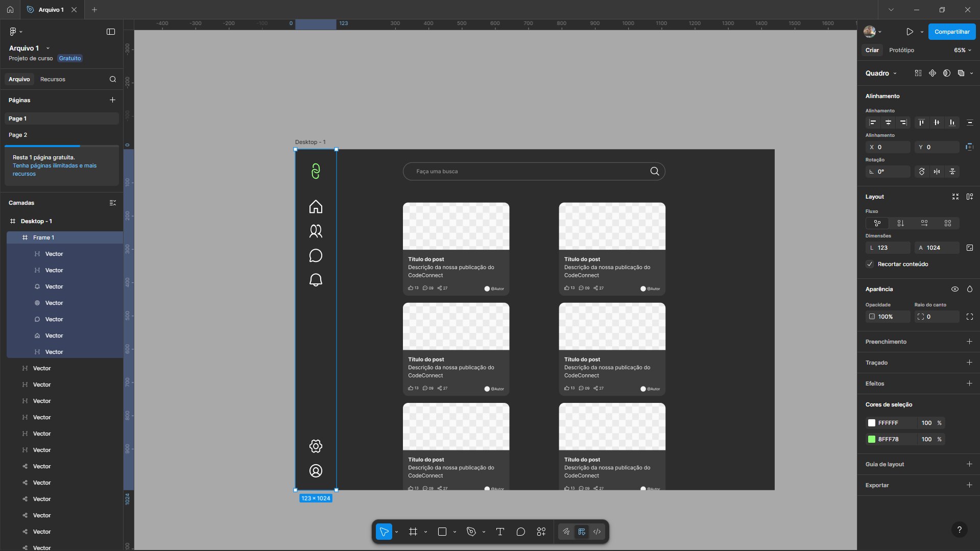Open Pen tool options chevron
The width and height of the screenshot is (980, 551).
tap(484, 532)
